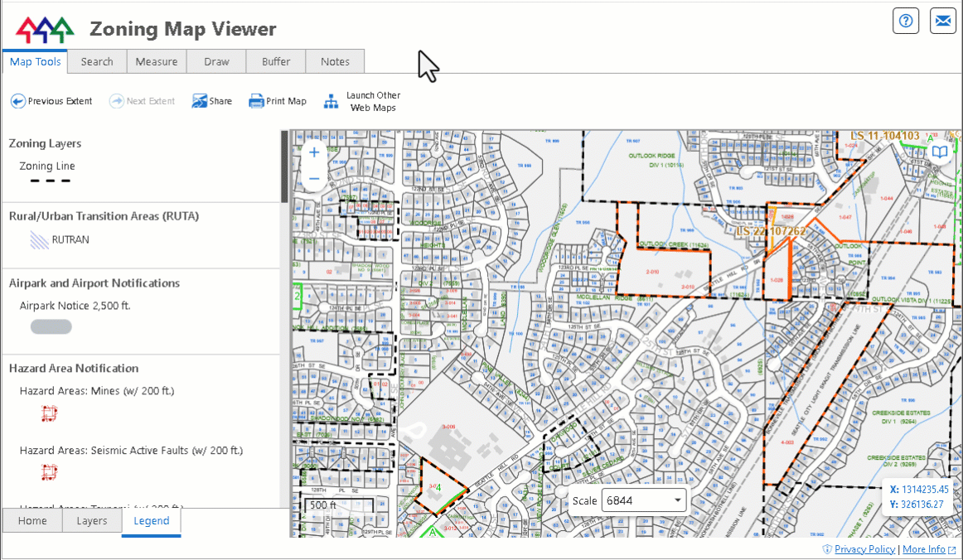Image resolution: width=963 pixels, height=560 pixels.
Task: Click the Print Map printer icon
Action: click(256, 101)
